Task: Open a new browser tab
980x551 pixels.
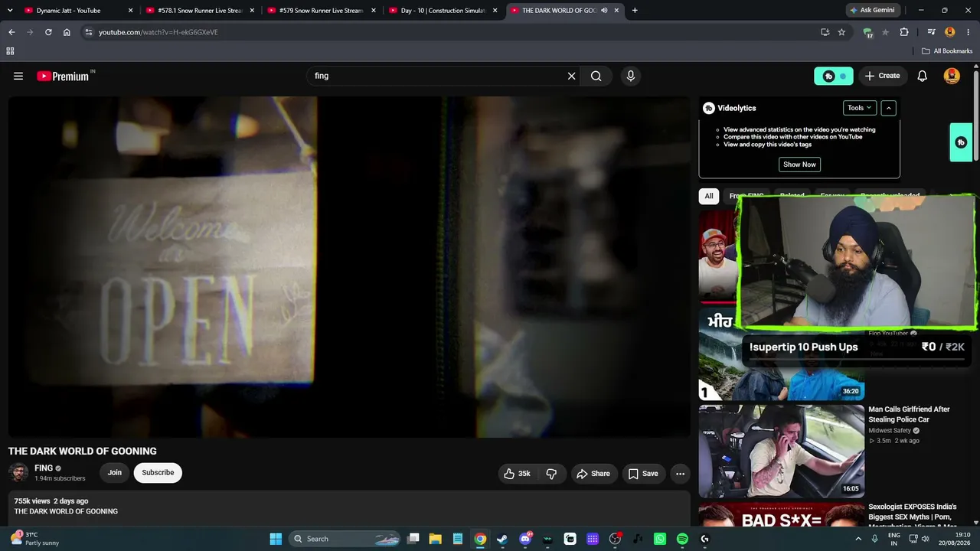Action: [x=635, y=11]
